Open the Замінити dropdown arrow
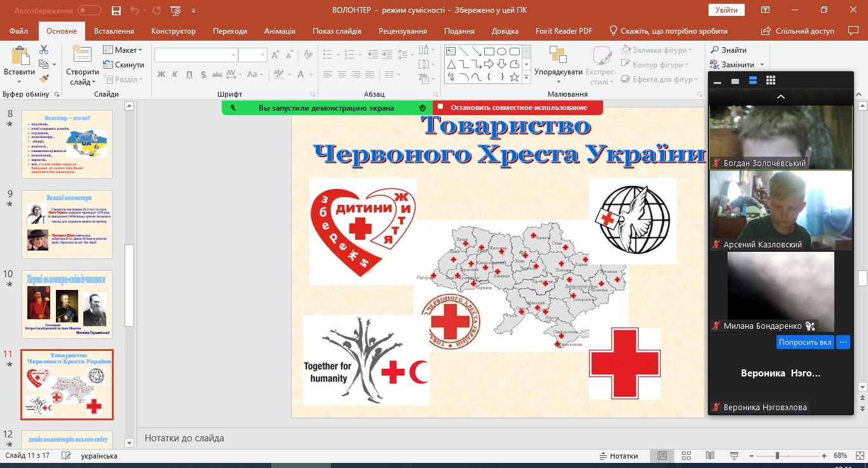Image resolution: width=868 pixels, height=468 pixels. (x=762, y=65)
